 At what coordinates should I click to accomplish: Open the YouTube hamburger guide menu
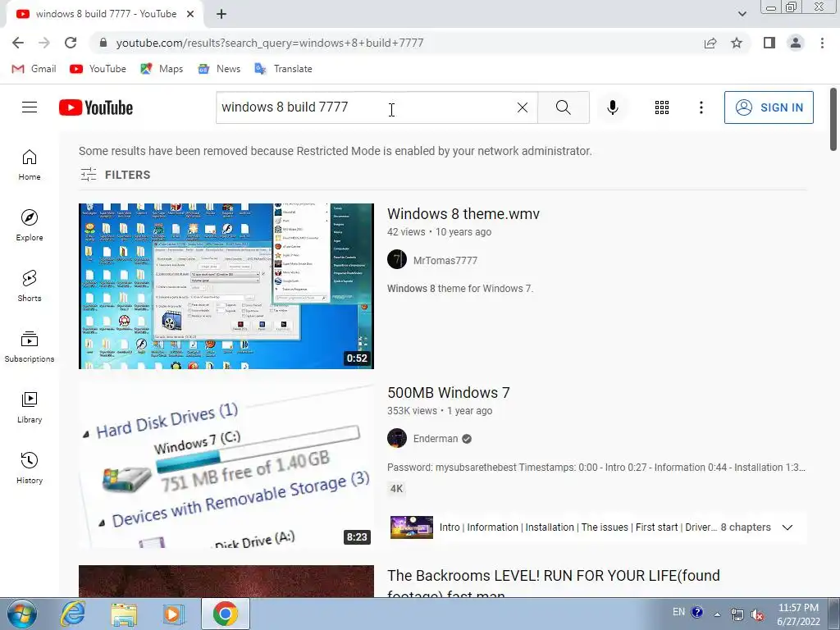(x=30, y=107)
